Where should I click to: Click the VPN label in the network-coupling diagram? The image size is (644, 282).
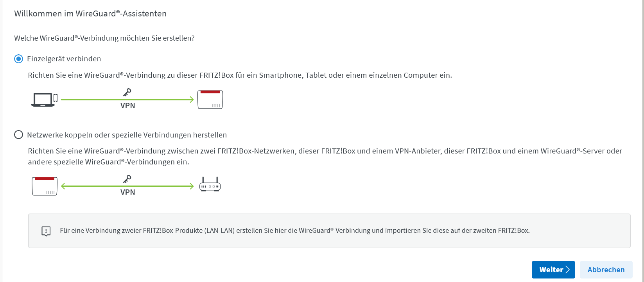(x=128, y=193)
